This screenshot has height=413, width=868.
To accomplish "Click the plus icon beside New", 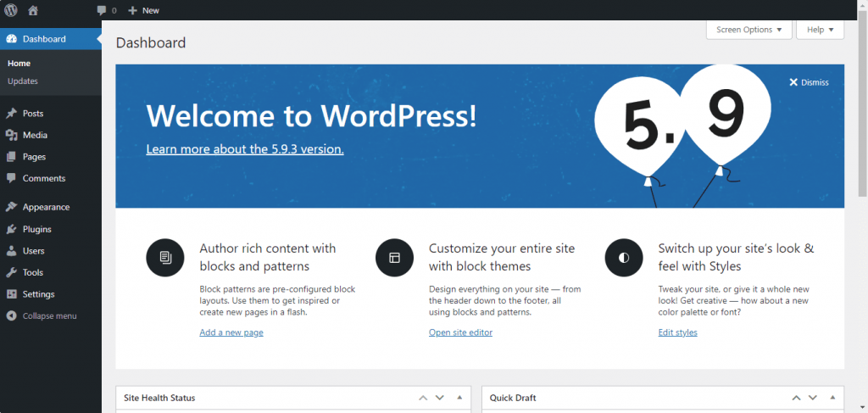I will point(132,10).
